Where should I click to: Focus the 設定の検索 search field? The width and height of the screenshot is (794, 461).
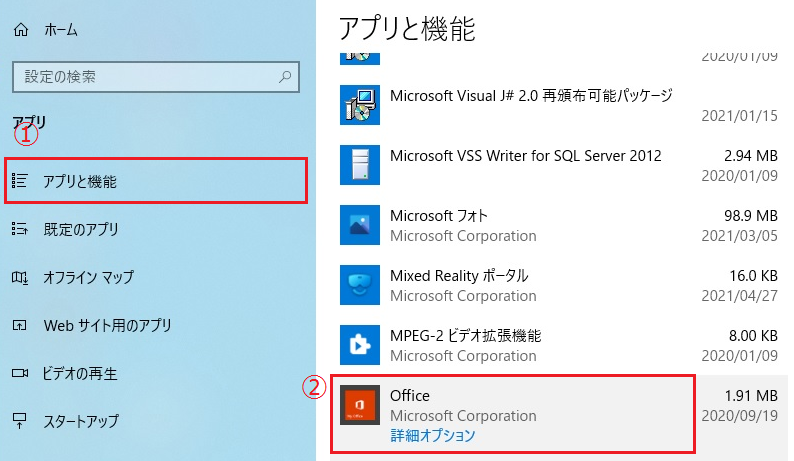[156, 77]
